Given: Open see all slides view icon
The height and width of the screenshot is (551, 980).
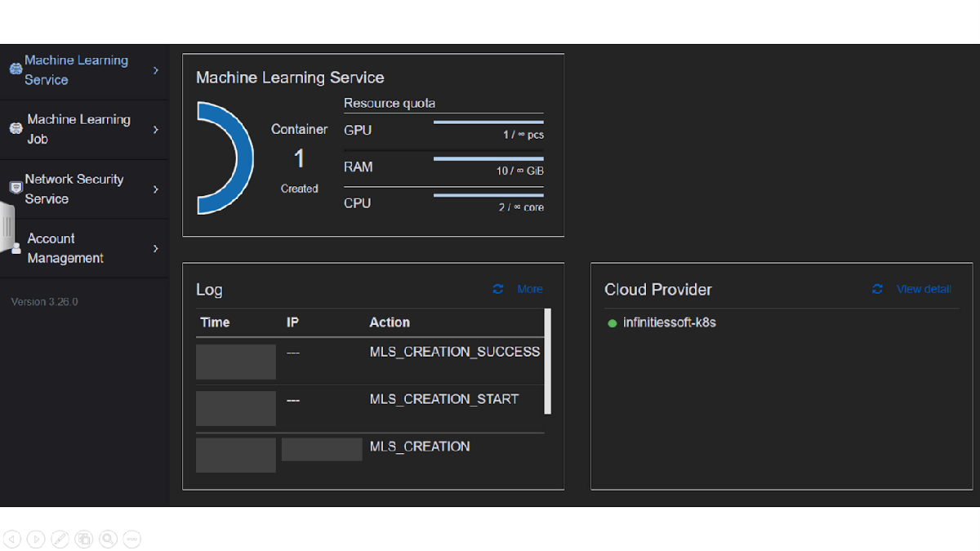Looking at the screenshot, I should [x=83, y=539].
